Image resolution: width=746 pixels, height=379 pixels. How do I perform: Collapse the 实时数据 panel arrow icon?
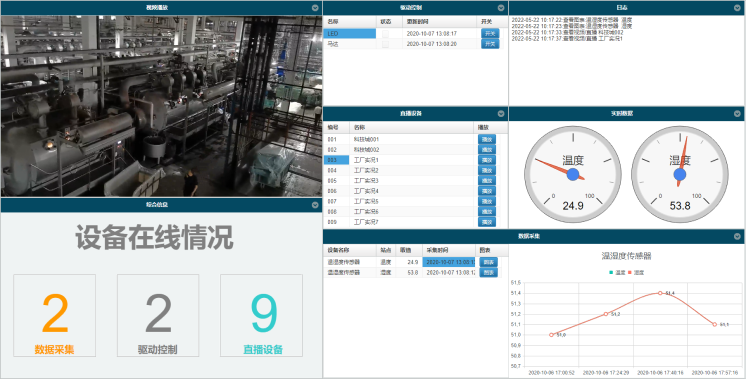(737, 114)
